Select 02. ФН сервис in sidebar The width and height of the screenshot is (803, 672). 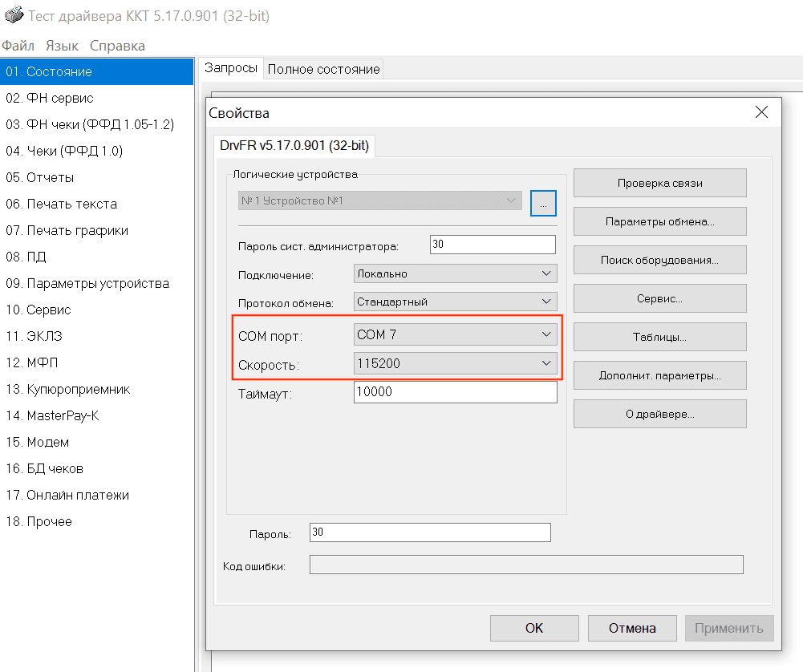point(50,98)
